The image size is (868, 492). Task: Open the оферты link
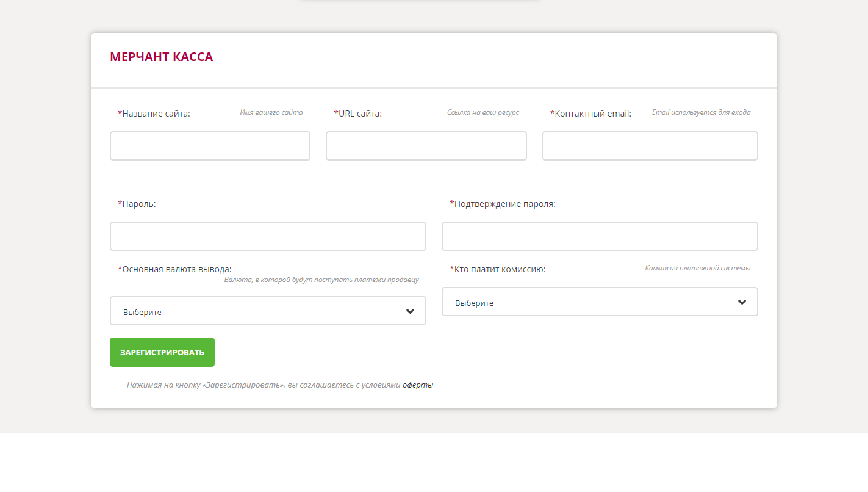tap(418, 385)
